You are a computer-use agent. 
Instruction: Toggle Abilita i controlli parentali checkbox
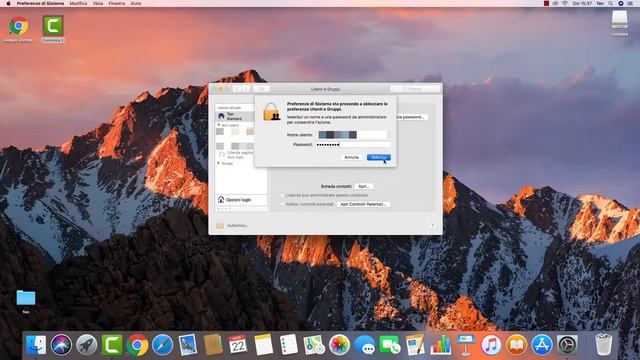point(282,204)
